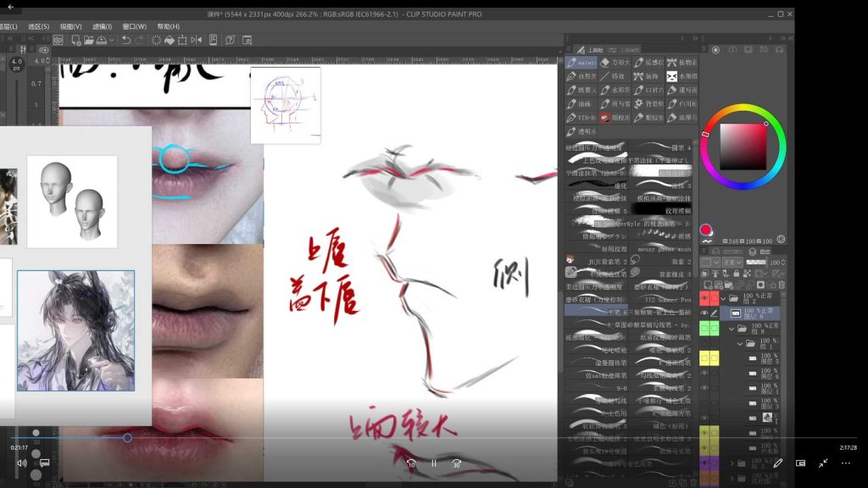The height and width of the screenshot is (488, 868).
Task: Create a new layer folder
Action: (728, 285)
